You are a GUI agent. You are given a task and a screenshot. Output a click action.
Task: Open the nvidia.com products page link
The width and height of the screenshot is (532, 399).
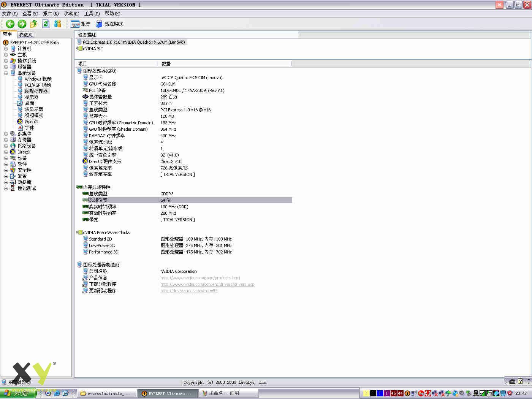200,278
